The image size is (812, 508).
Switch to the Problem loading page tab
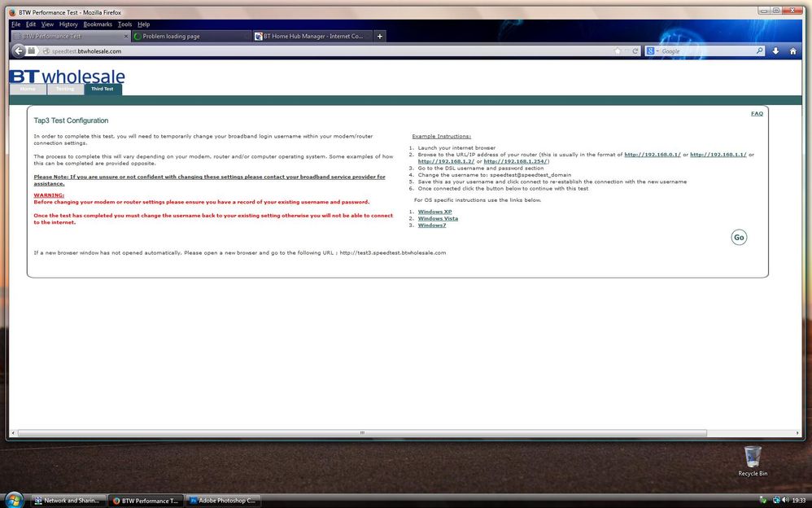[190, 37]
